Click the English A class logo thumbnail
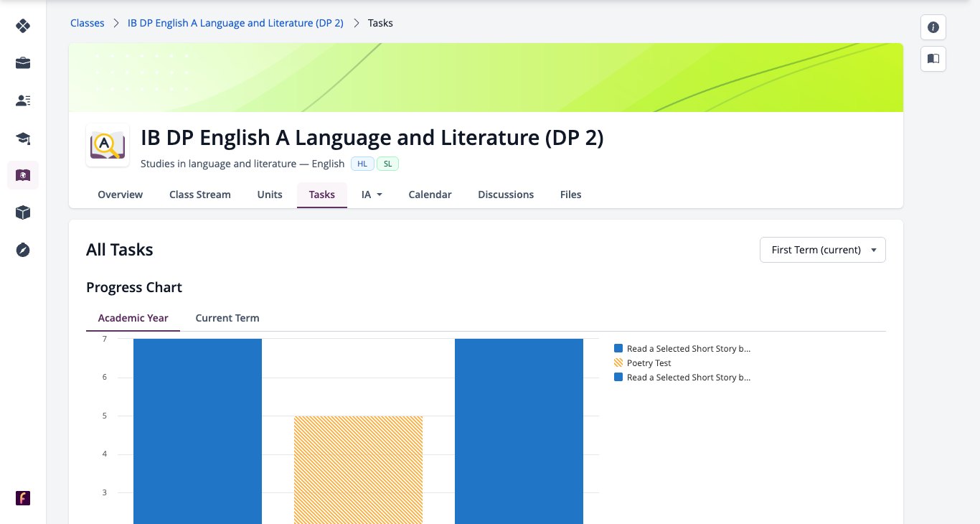 pyautogui.click(x=108, y=145)
